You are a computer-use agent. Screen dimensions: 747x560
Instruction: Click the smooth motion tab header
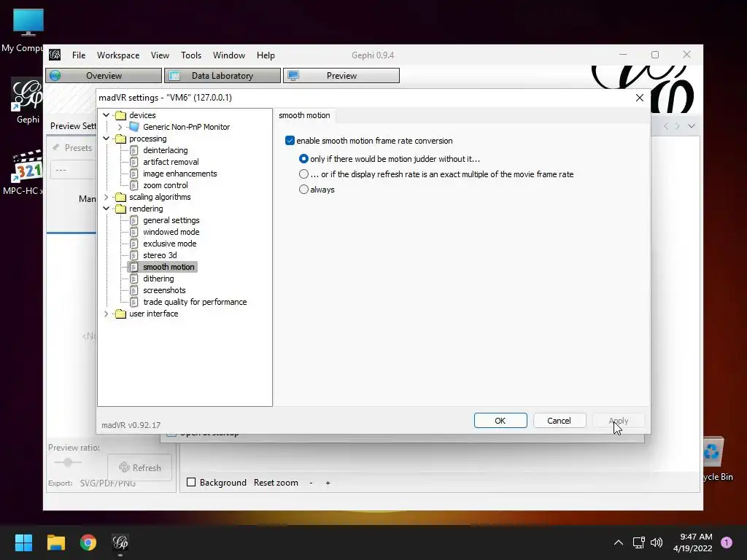(x=304, y=115)
